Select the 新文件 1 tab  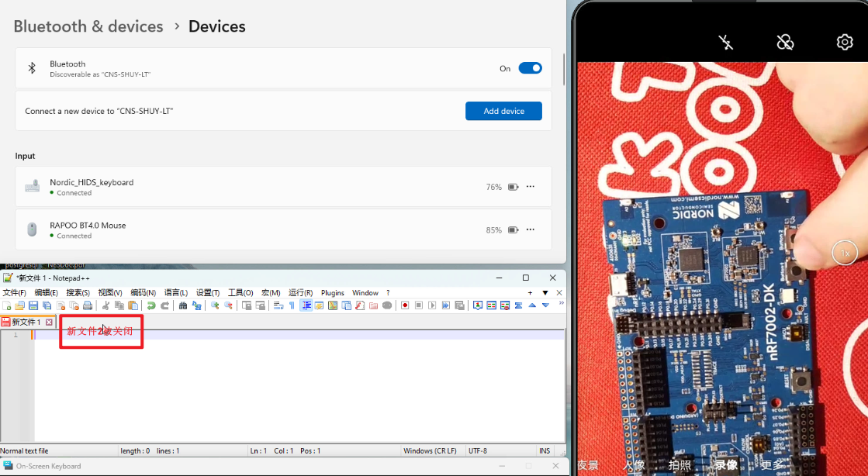point(26,323)
